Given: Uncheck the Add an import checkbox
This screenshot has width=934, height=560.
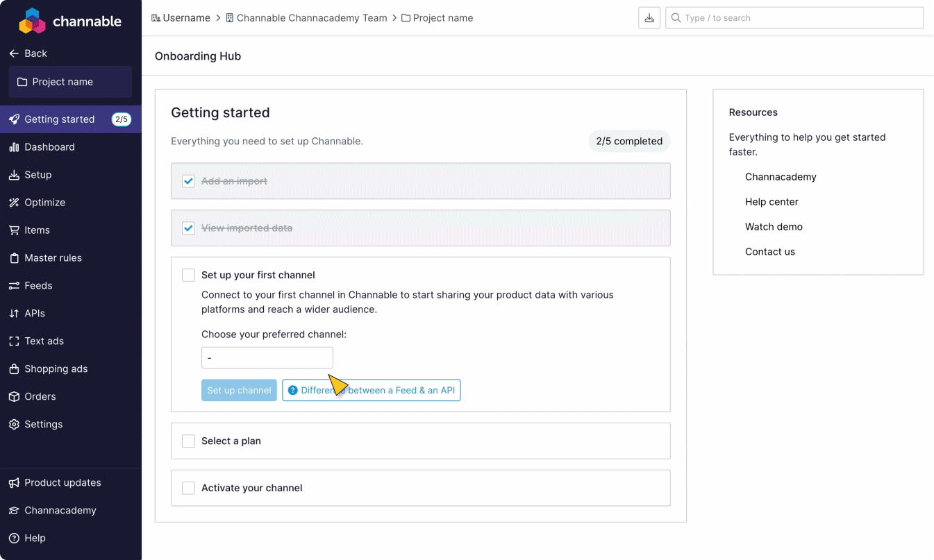Looking at the screenshot, I should click(188, 181).
